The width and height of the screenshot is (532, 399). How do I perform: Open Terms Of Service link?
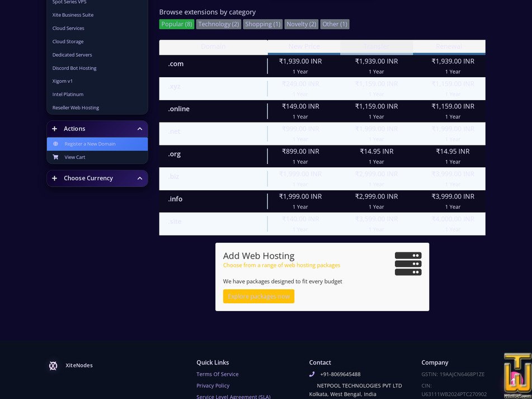click(x=218, y=374)
